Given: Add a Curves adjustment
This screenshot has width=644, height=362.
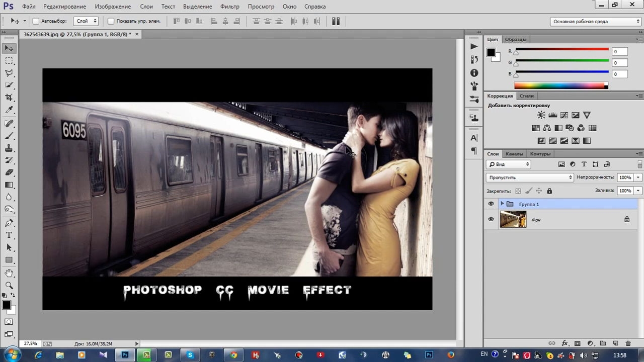Looking at the screenshot, I should (564, 115).
